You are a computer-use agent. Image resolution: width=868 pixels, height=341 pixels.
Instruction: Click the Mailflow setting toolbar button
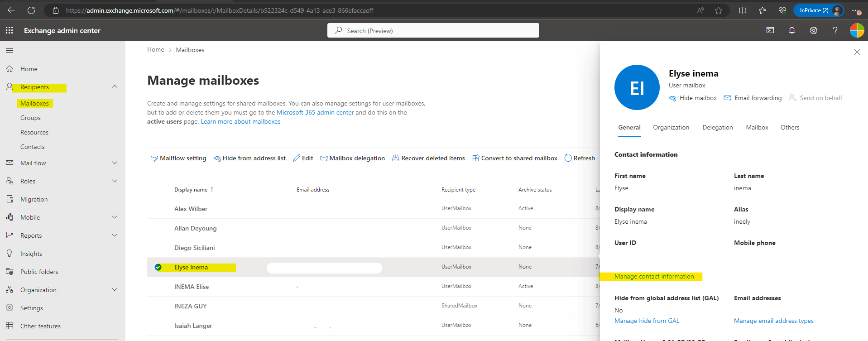tap(178, 158)
